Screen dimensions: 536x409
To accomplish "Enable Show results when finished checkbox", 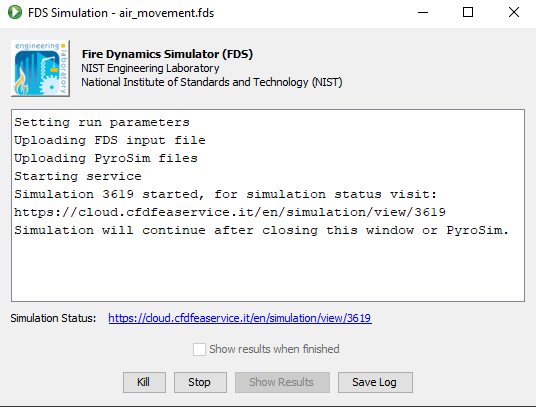I will pyautogui.click(x=199, y=349).
